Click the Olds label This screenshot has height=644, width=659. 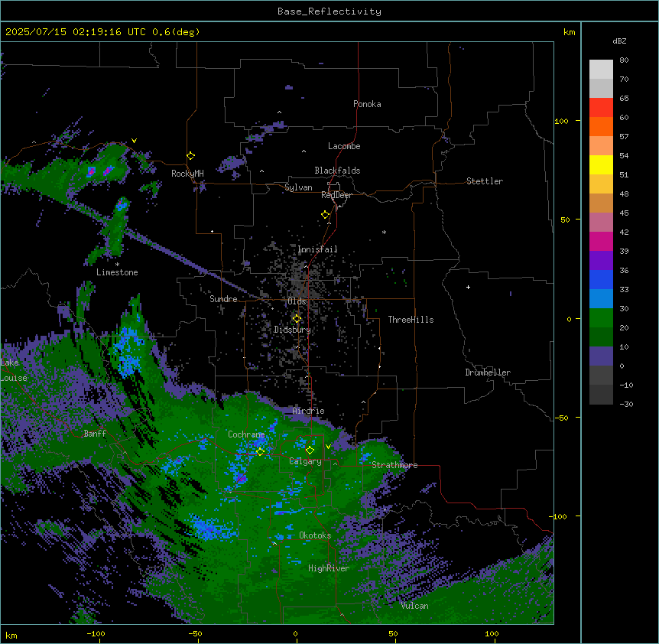point(297,301)
